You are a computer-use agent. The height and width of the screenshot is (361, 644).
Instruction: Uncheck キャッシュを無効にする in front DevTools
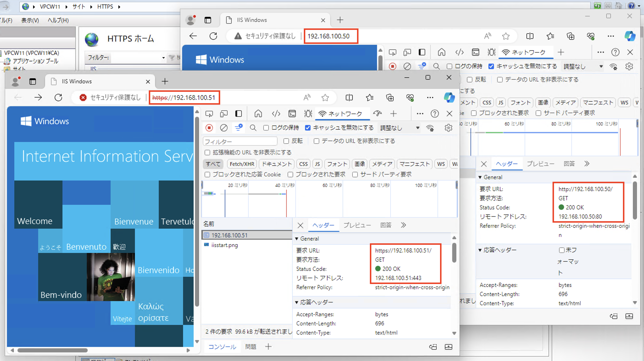point(308,128)
